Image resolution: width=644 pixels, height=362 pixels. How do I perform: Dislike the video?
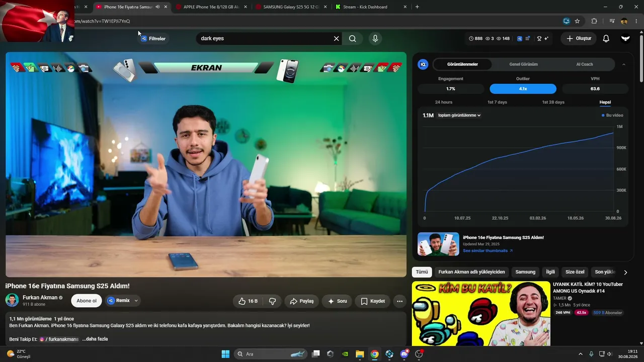(273, 301)
